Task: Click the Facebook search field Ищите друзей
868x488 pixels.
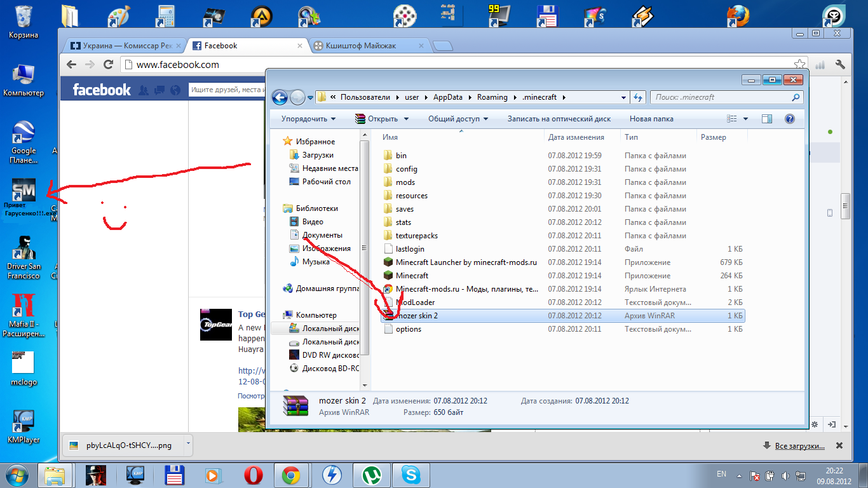Action: pyautogui.click(x=227, y=90)
